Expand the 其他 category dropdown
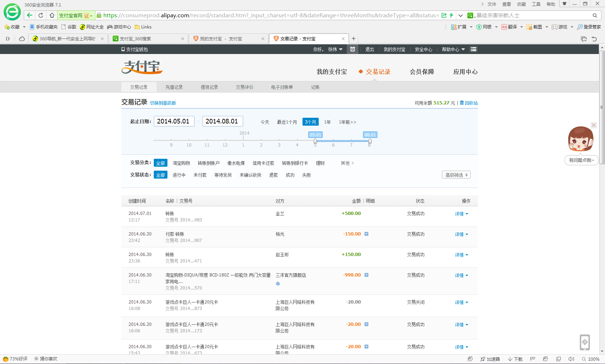This screenshot has width=605, height=364. tap(347, 163)
